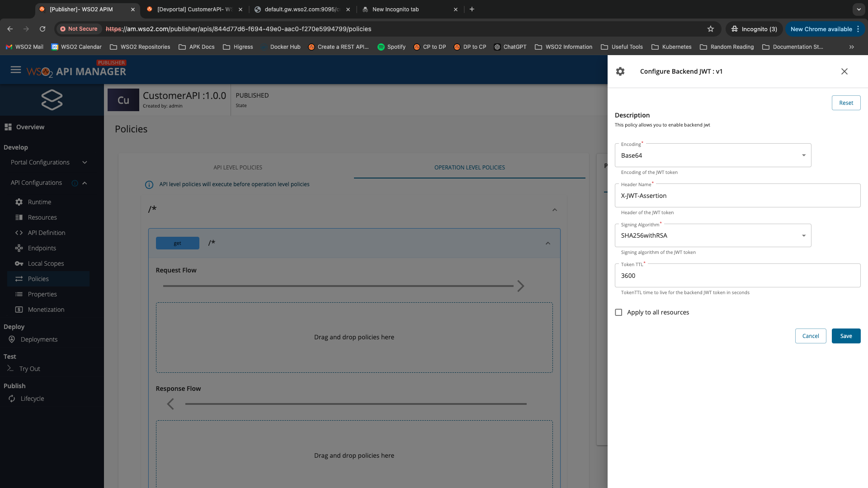Click the Deployments icon
This screenshot has width=868, height=488.
click(x=12, y=339)
